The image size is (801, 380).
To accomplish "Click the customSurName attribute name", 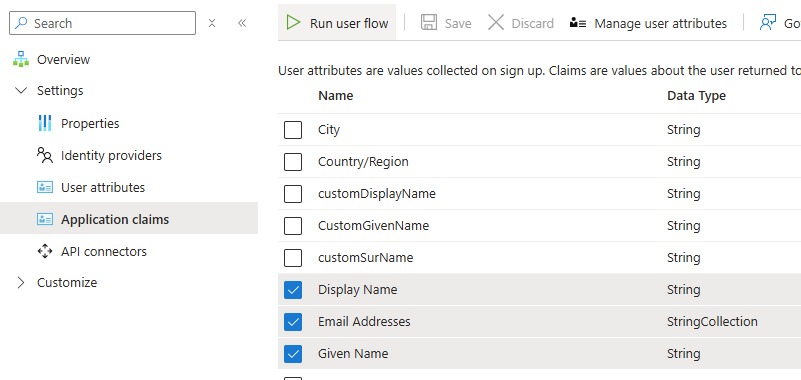I will point(365,258).
